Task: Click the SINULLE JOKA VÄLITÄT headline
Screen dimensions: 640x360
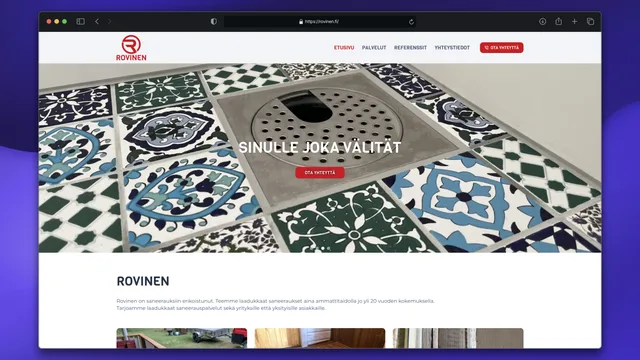Action: click(x=320, y=148)
